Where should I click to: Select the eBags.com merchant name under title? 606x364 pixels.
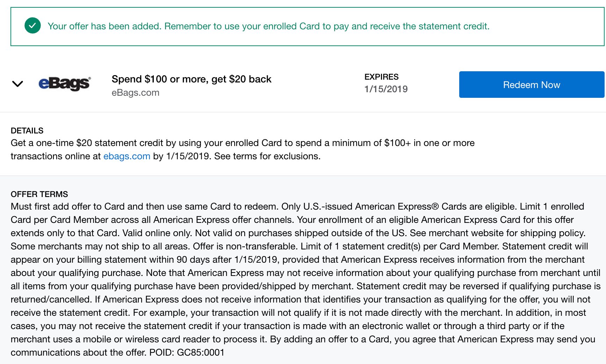[x=135, y=93]
